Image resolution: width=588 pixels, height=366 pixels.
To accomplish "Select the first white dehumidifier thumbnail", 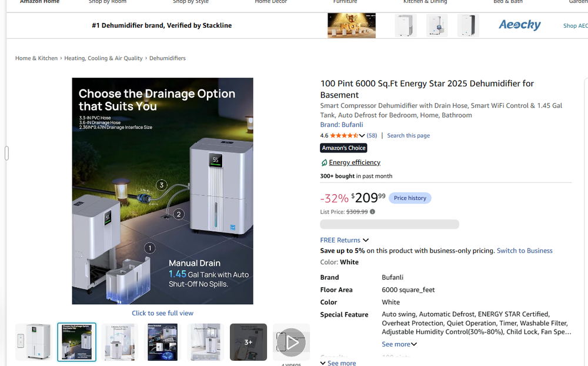I will coord(35,342).
